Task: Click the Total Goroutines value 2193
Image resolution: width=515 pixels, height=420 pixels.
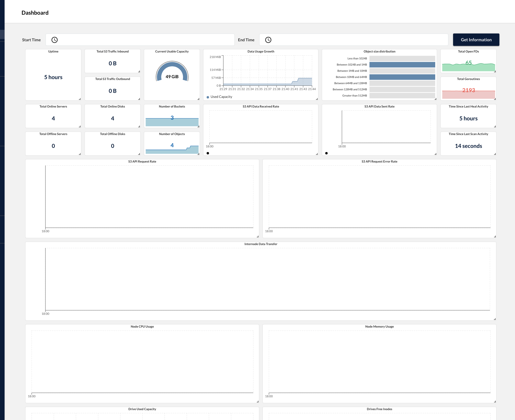Action: tap(468, 90)
